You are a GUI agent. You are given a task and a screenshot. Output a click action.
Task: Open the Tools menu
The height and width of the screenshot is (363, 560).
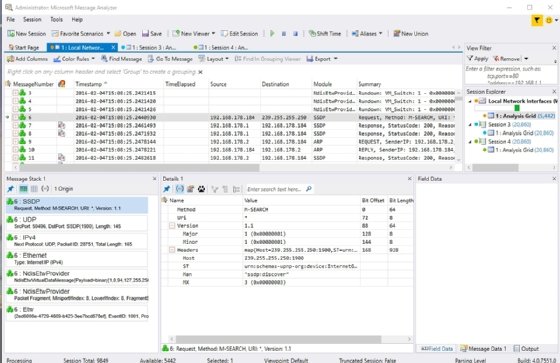click(x=56, y=19)
